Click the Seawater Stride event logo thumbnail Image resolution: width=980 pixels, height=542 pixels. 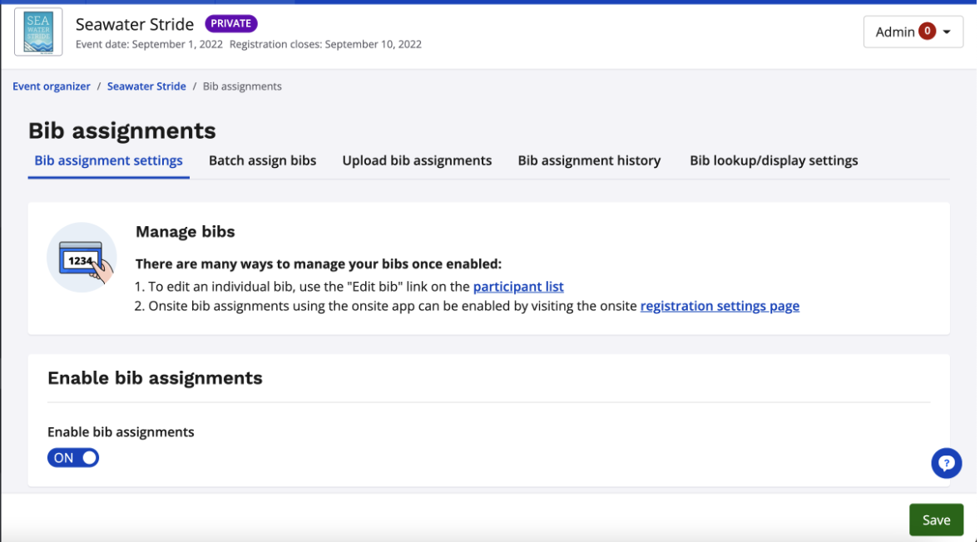tap(38, 32)
